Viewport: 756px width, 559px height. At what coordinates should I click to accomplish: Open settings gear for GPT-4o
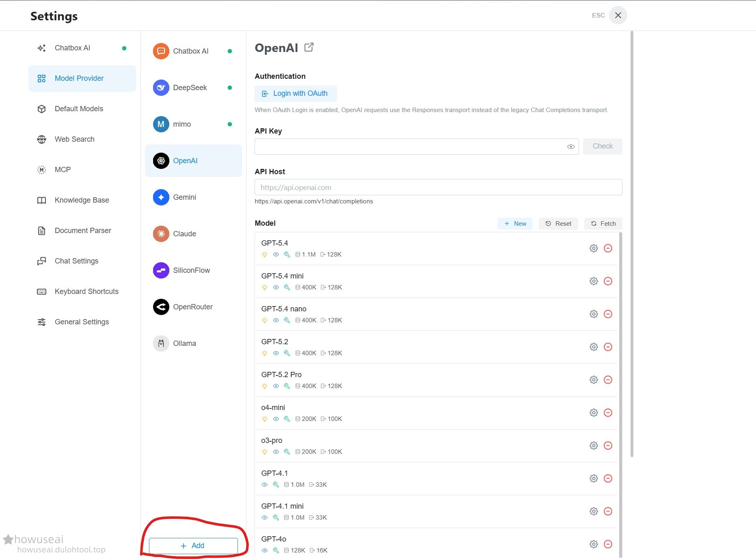point(594,544)
